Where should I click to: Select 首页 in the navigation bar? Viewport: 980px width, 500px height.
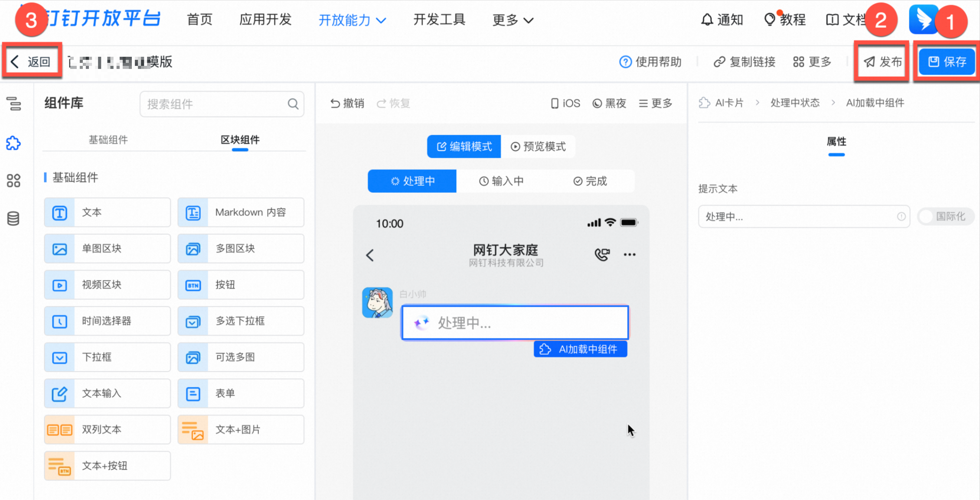199,20
